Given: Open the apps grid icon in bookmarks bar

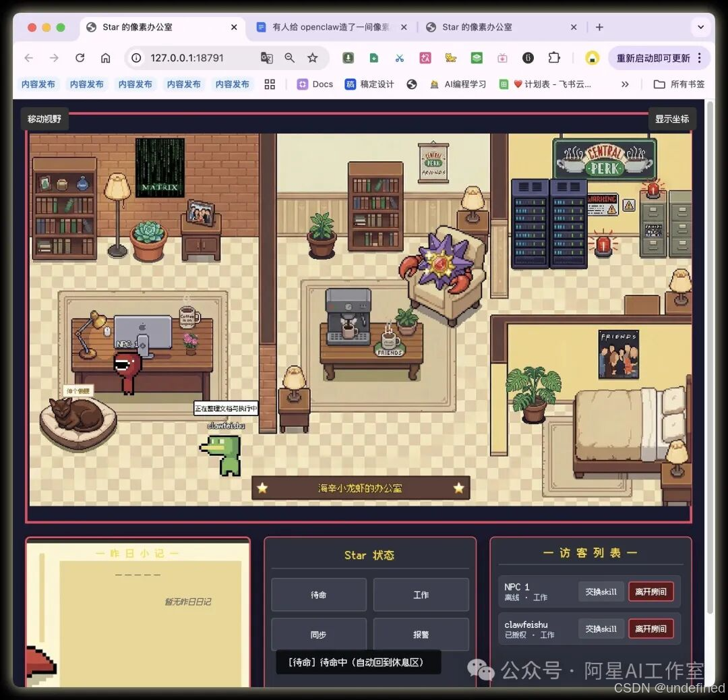Looking at the screenshot, I should point(270,84).
